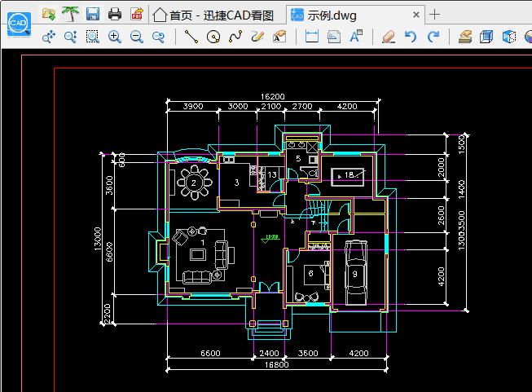
Task: Select the pan view tool
Action: [x=48, y=37]
